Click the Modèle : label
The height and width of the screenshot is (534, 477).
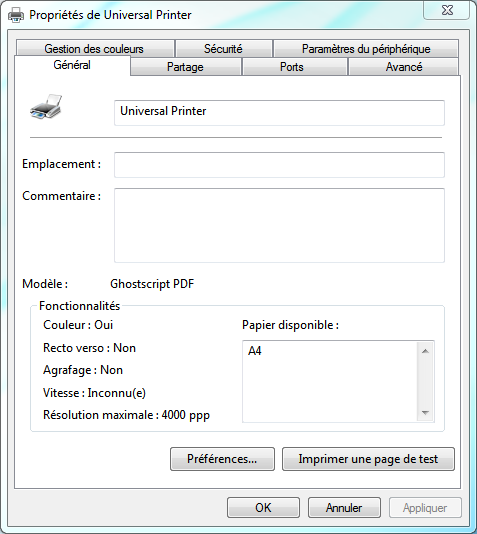tap(45, 284)
